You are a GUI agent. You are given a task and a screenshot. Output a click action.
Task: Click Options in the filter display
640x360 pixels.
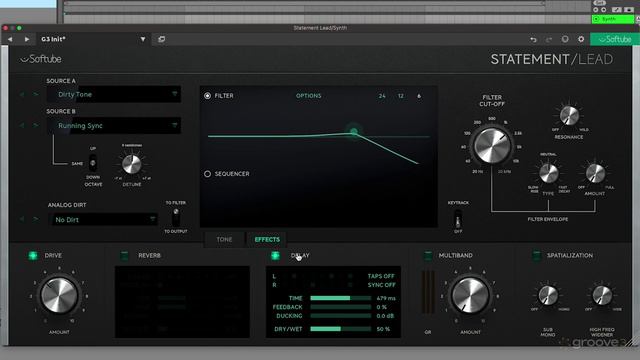(309, 96)
